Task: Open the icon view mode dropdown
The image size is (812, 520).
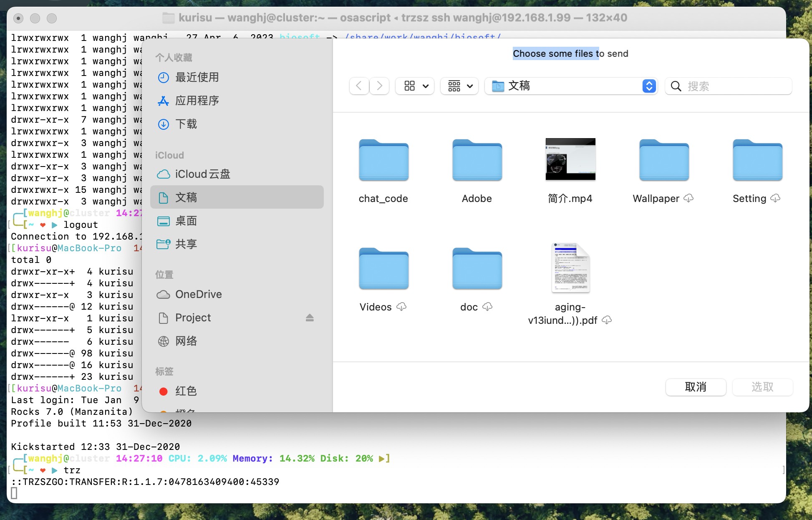Action: click(x=415, y=86)
